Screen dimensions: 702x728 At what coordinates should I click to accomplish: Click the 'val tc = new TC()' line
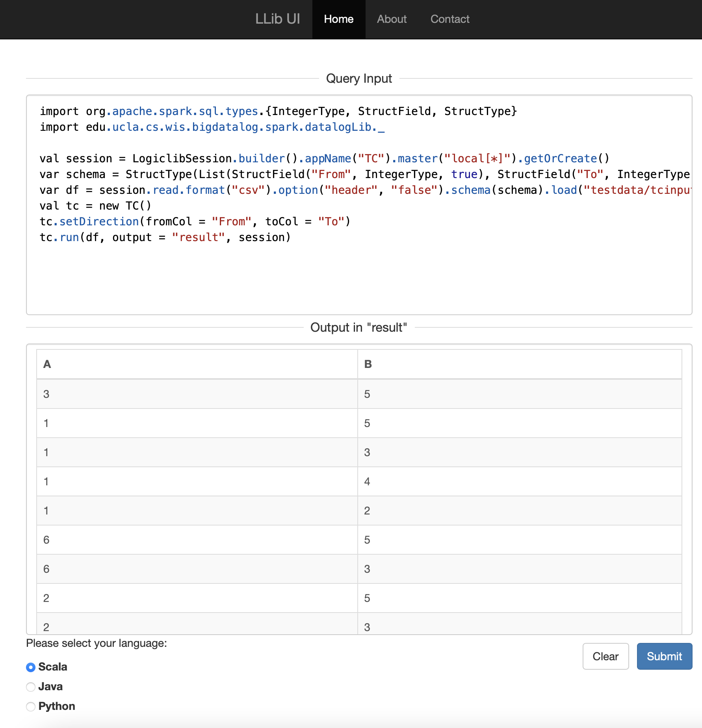[95, 206]
